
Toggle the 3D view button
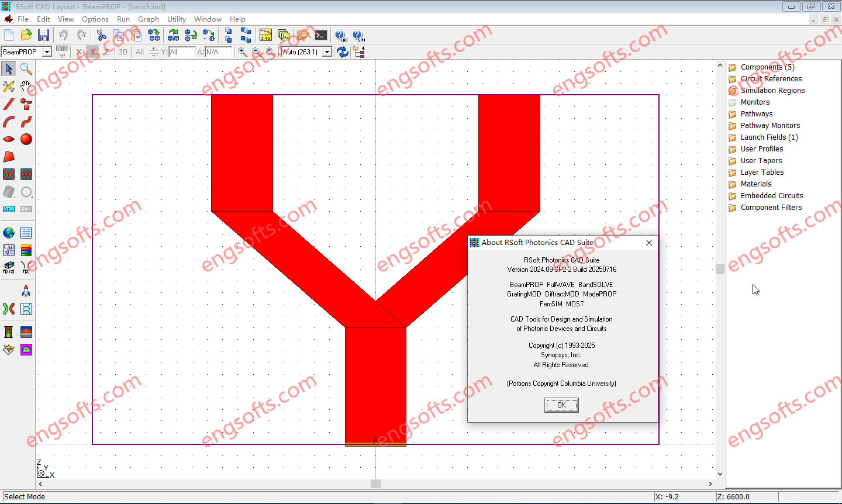point(123,52)
